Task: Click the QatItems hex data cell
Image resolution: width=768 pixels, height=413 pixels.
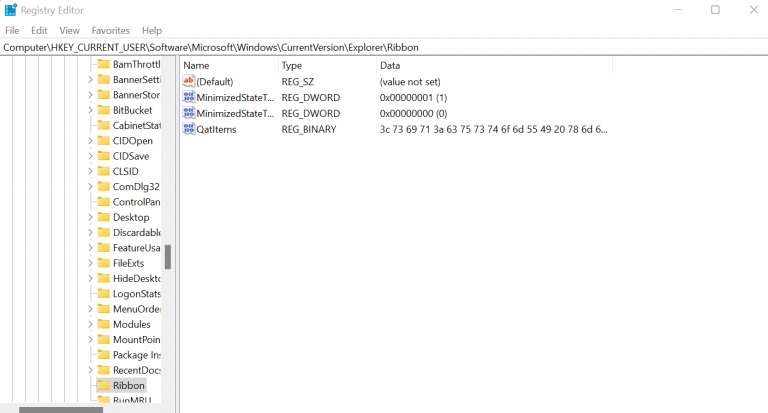Action: click(493, 129)
